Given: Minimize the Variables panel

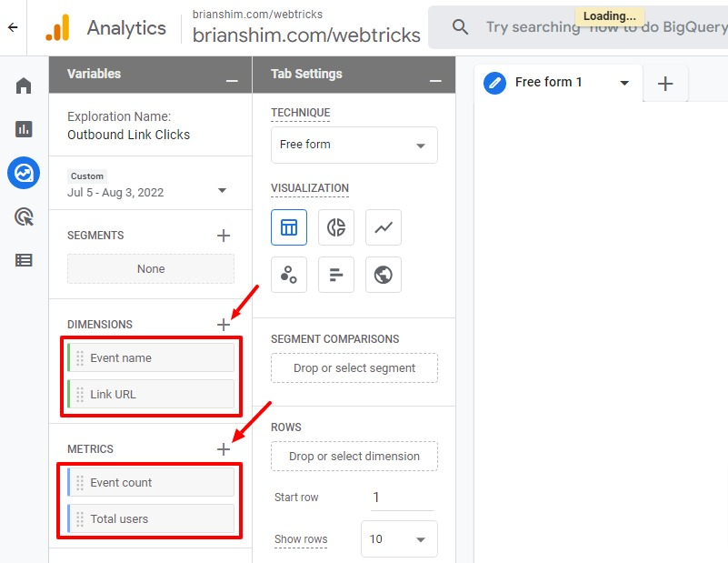Looking at the screenshot, I should coord(233,81).
